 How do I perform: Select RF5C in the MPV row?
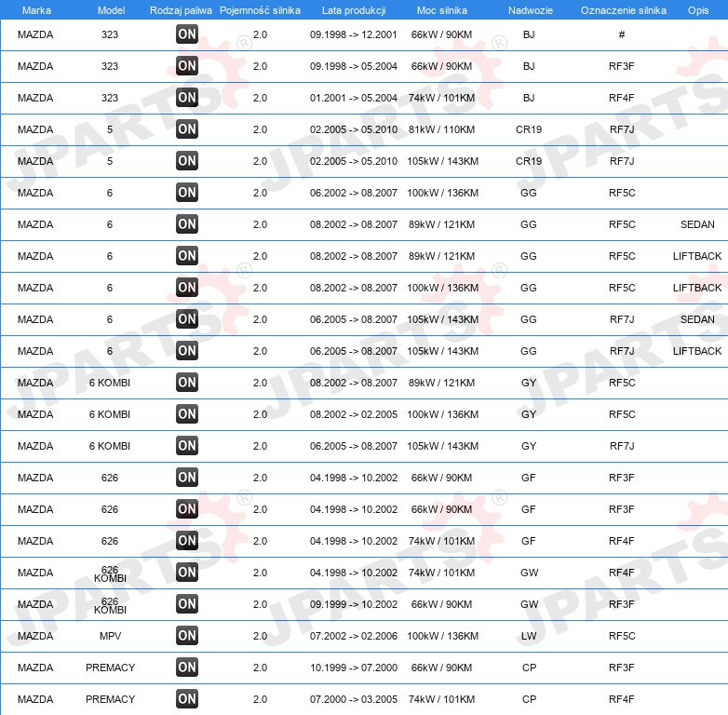pyautogui.click(x=622, y=636)
